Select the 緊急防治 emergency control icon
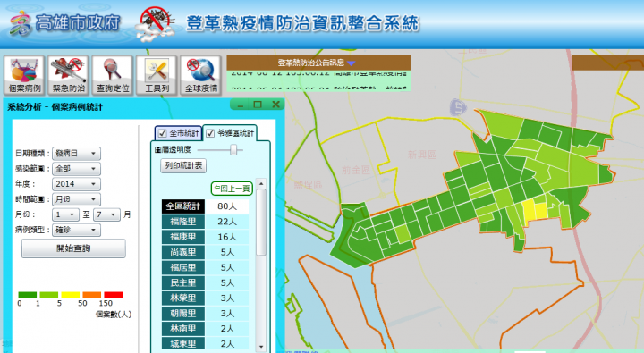Viewport: 644px width, 353px height. click(68, 76)
